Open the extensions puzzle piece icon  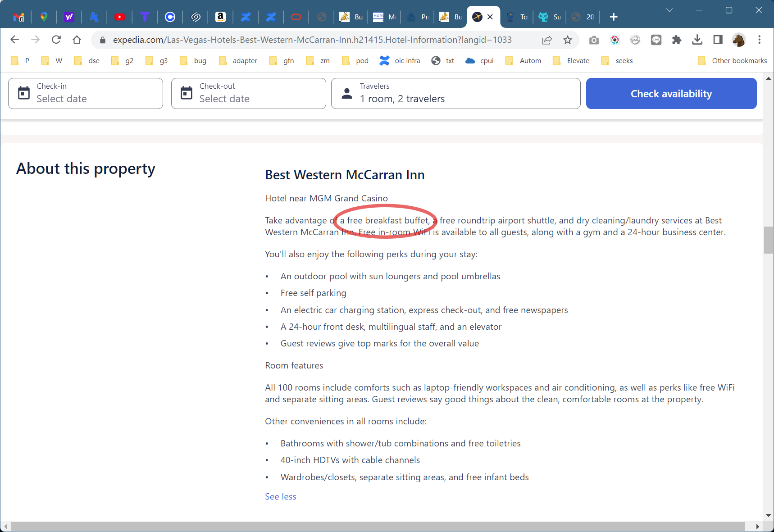coord(676,40)
